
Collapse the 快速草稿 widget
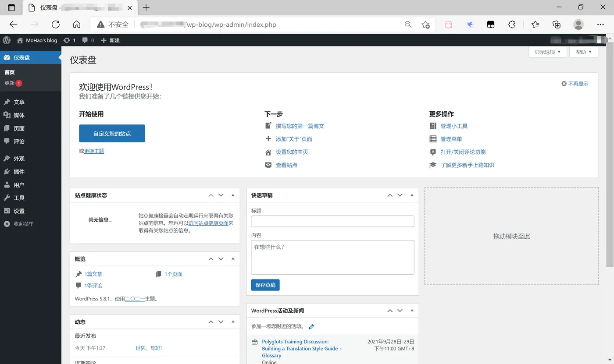pyautogui.click(x=412, y=195)
